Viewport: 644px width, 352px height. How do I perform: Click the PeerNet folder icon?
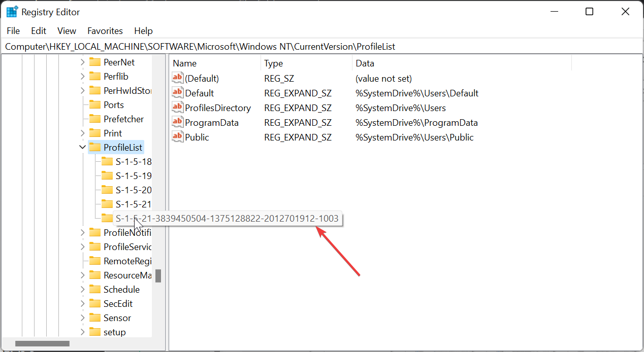point(94,62)
